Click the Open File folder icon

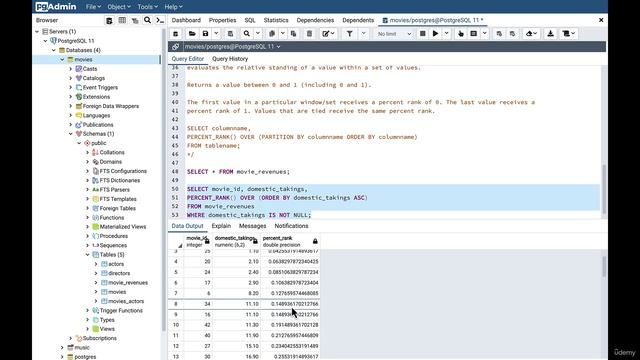[192, 34]
